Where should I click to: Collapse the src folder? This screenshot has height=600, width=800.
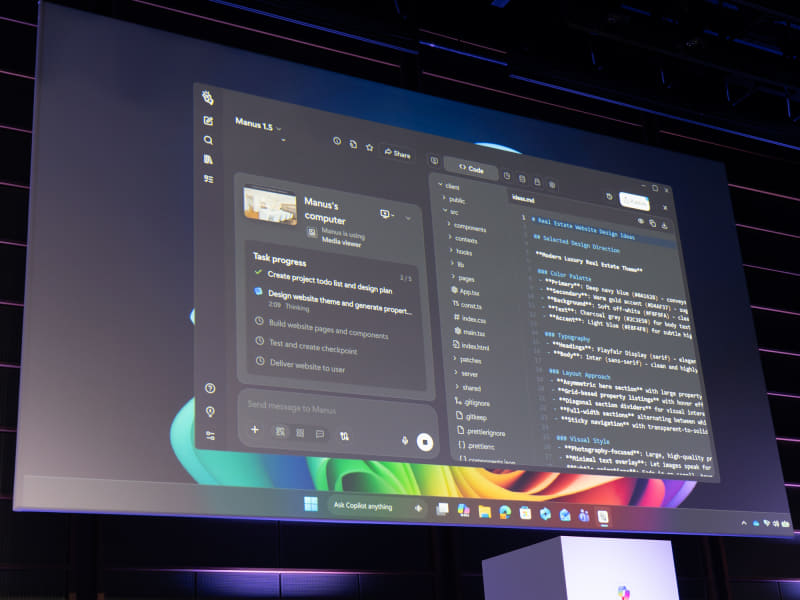[451, 212]
